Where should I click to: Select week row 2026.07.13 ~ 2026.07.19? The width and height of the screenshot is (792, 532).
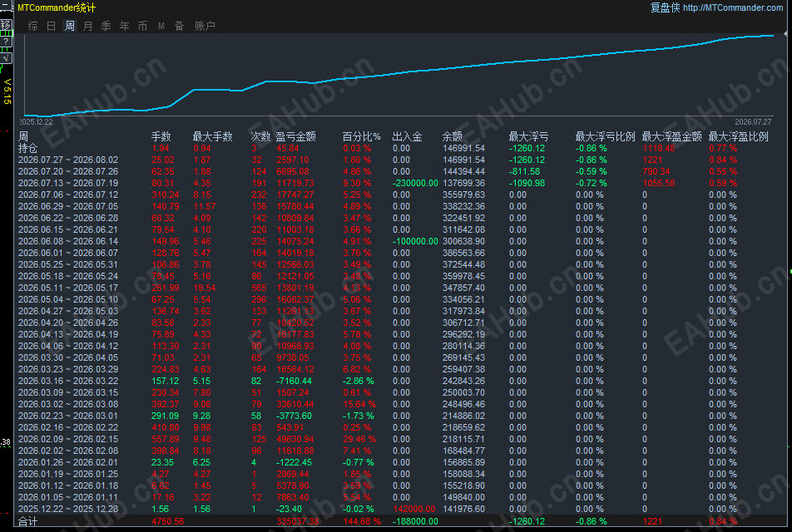pos(68,183)
